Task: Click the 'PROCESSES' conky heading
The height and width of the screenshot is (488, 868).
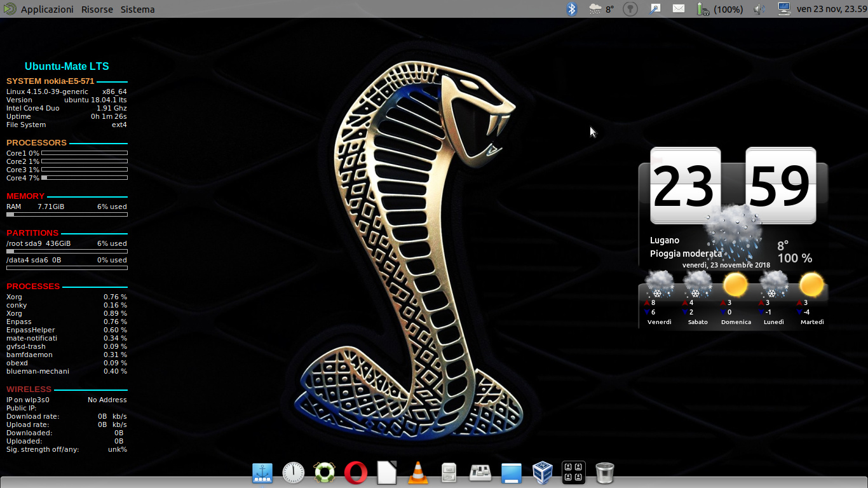Action: point(33,287)
